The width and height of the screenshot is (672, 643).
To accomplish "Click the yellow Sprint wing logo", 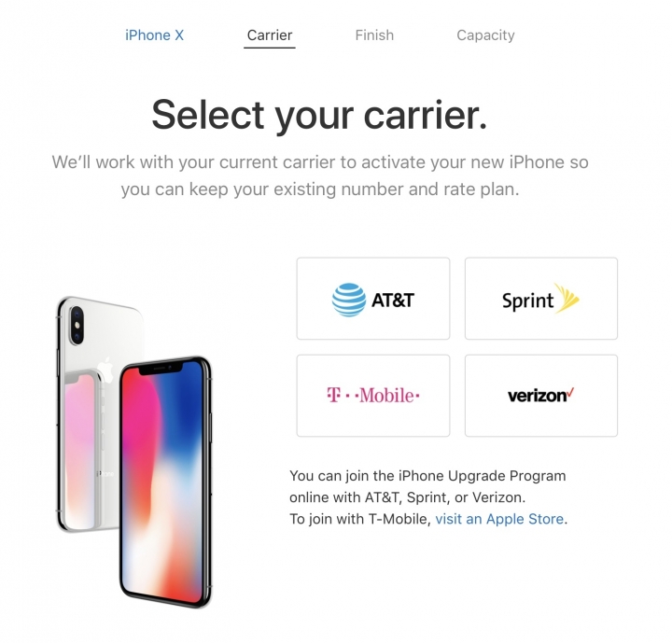I will click(x=567, y=298).
